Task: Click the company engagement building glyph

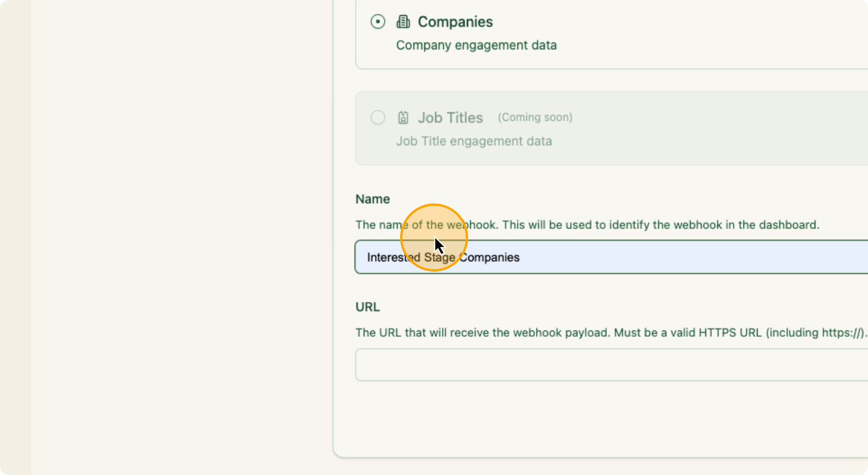Action: [403, 22]
